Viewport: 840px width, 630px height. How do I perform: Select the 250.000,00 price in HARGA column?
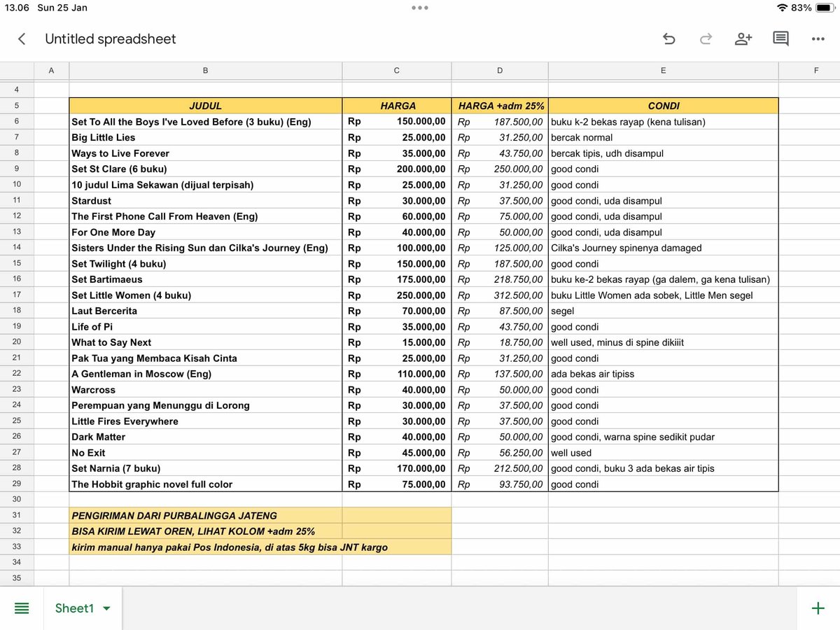pos(397,295)
